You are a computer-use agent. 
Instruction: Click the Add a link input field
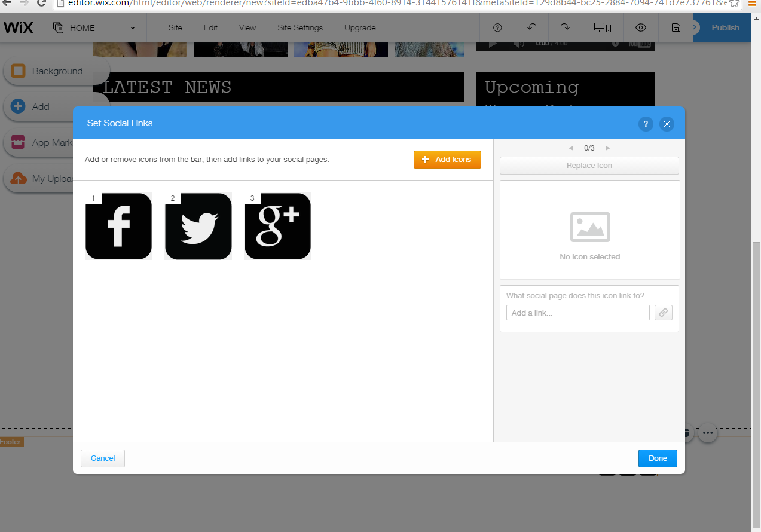pyautogui.click(x=578, y=313)
